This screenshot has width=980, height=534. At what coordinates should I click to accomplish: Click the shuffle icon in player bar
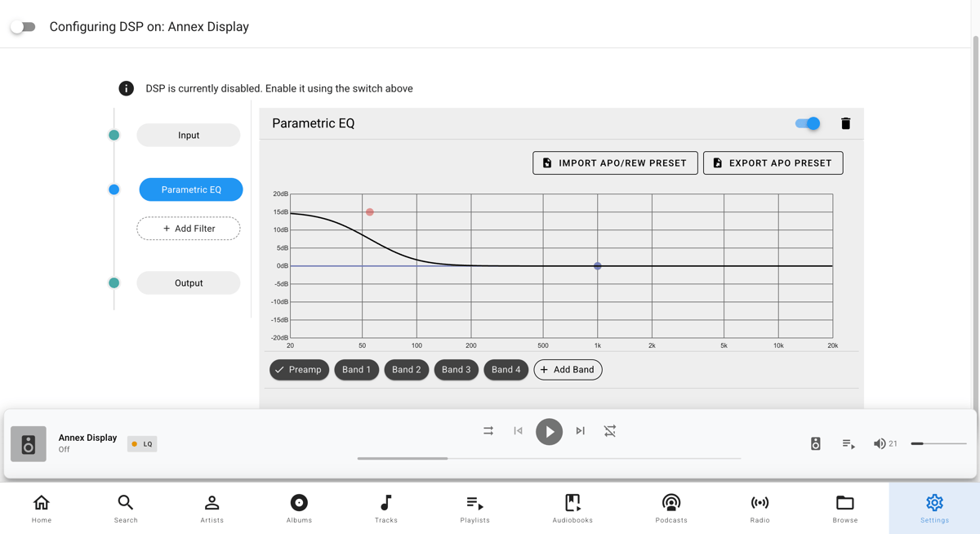click(488, 431)
